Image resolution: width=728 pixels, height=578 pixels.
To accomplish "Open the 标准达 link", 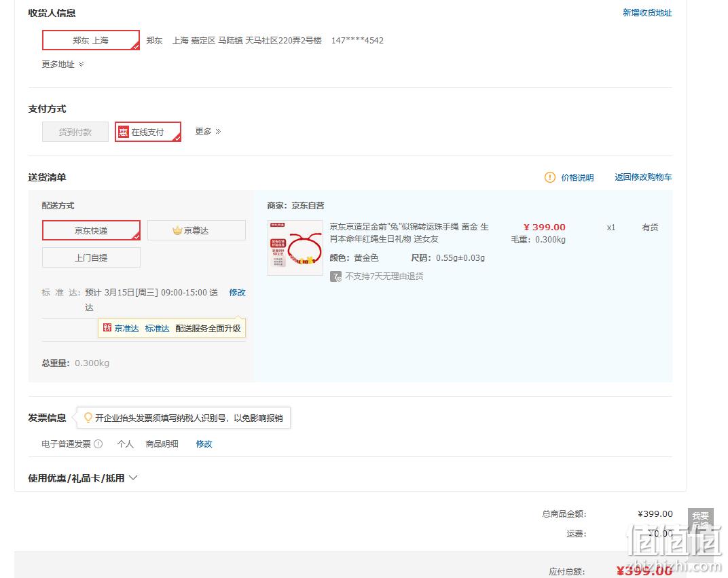I will pyautogui.click(x=157, y=328).
